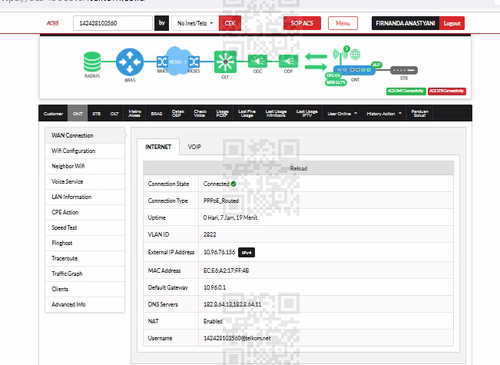The width and height of the screenshot is (500, 365).
Task: Select WAN Connection in the sidebar
Action: tap(85, 135)
